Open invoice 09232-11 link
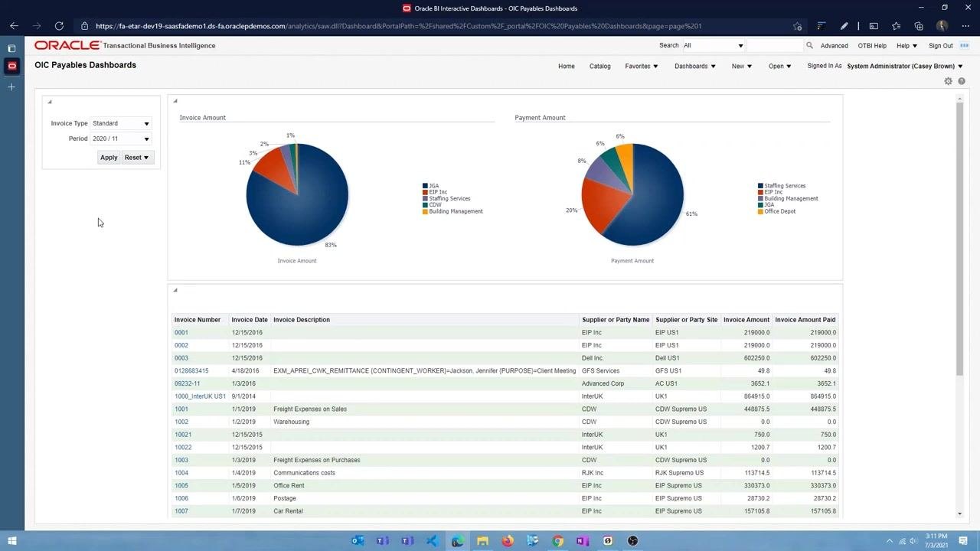980x551 pixels. coord(187,383)
